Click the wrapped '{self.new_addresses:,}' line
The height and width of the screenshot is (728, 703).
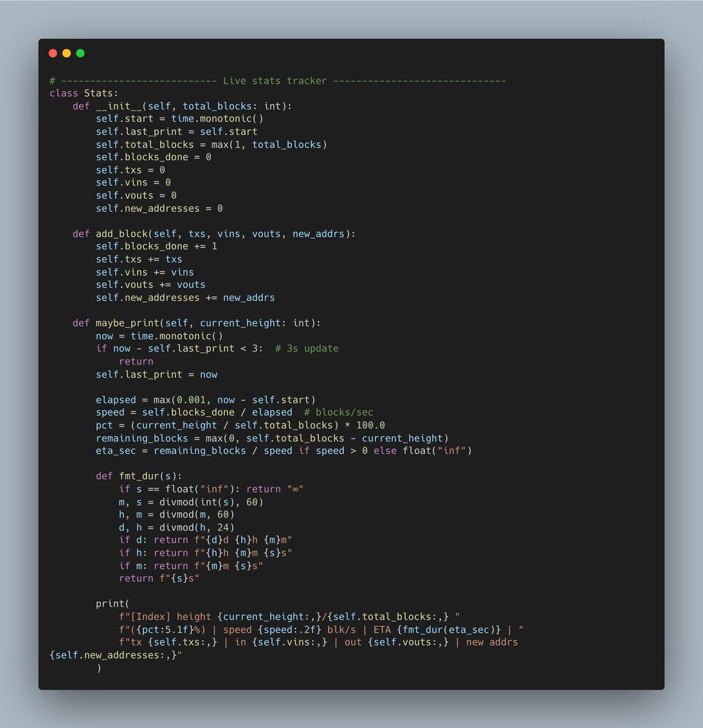[x=116, y=655]
